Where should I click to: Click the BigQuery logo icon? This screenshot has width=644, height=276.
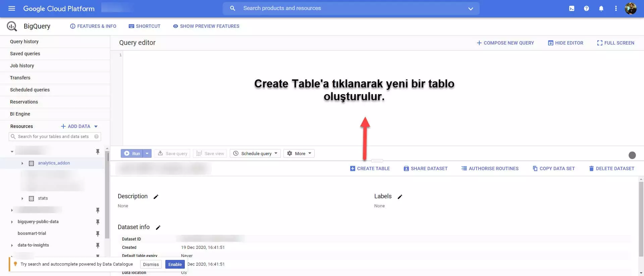pyautogui.click(x=12, y=26)
